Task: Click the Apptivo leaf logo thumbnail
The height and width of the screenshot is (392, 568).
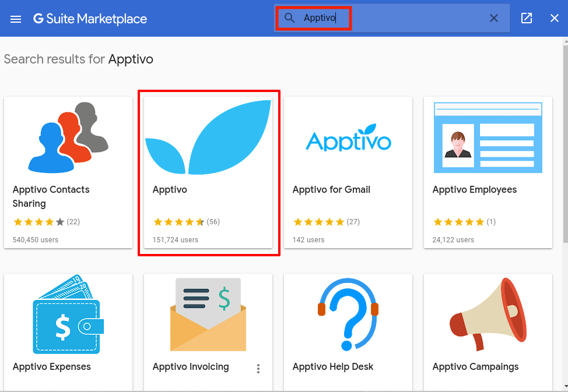Action: (209, 137)
